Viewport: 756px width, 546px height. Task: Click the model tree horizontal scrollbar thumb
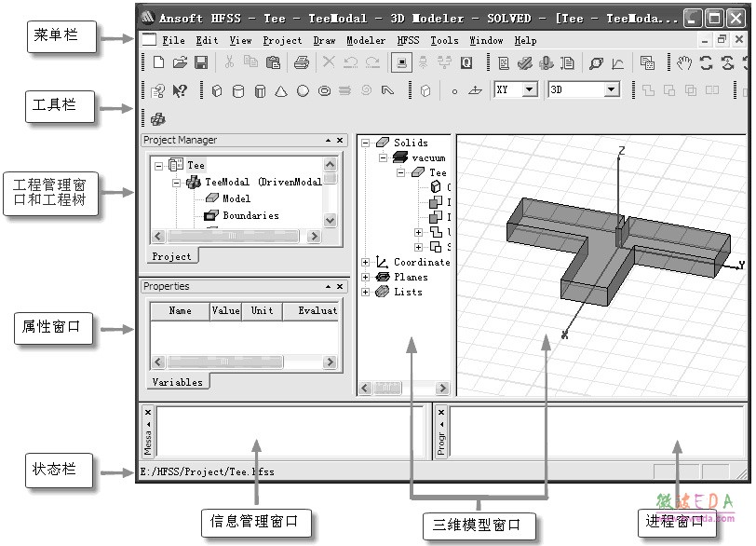(x=387, y=388)
